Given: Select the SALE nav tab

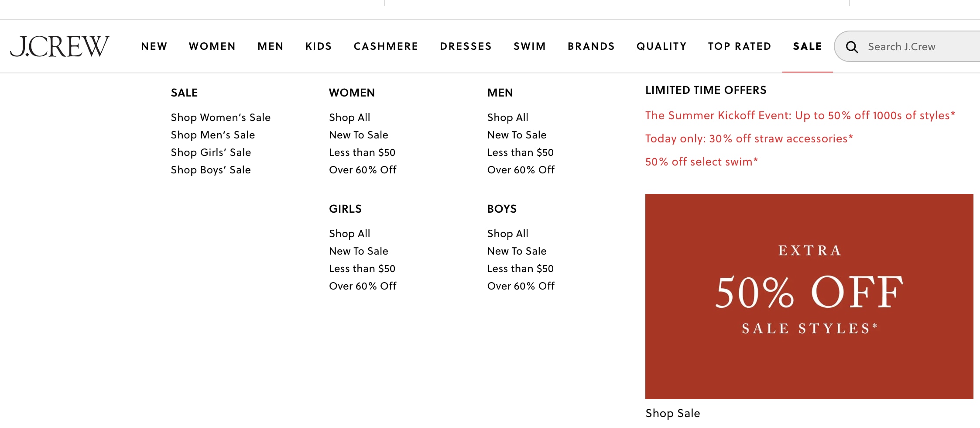Looking at the screenshot, I should click(807, 46).
